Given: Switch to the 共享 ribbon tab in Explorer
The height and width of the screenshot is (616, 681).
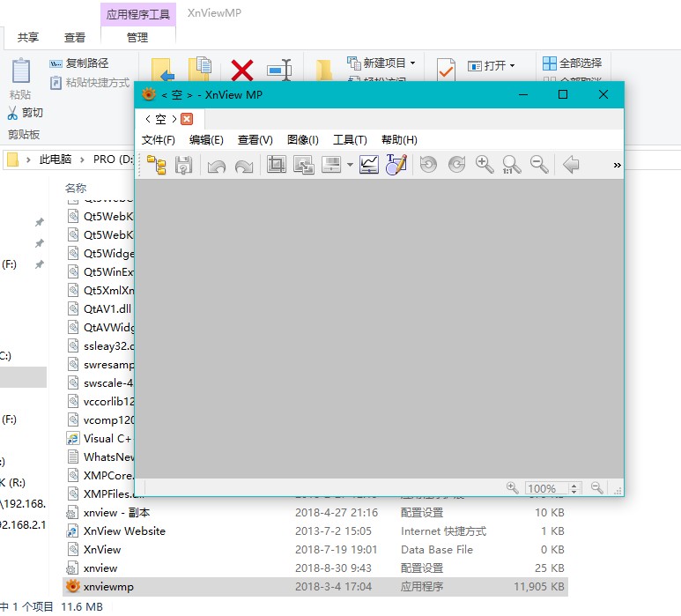Looking at the screenshot, I should 28,37.
